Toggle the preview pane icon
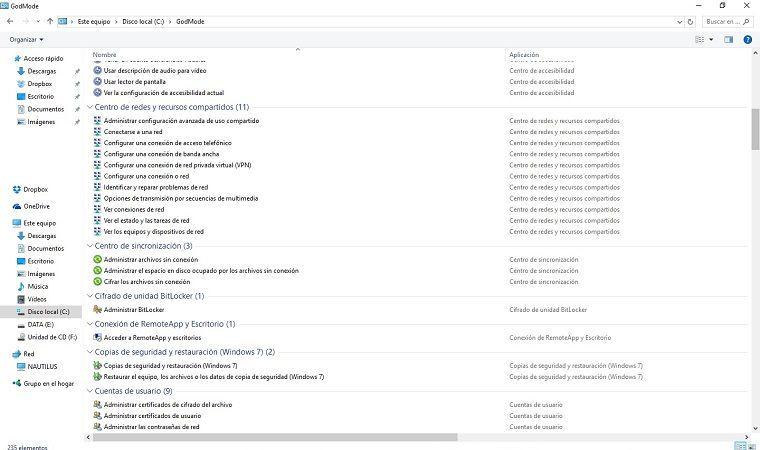 [x=728, y=39]
